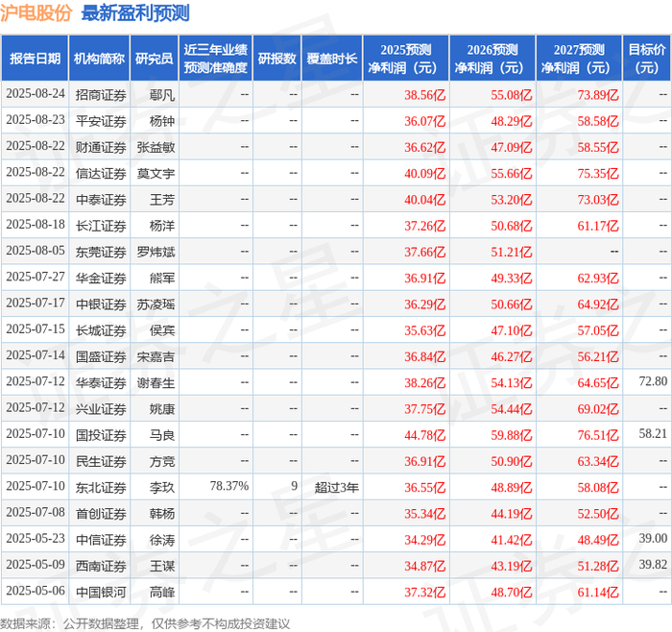Click 华泰证券 institution cell
This screenshot has height=632, width=672.
tap(101, 382)
